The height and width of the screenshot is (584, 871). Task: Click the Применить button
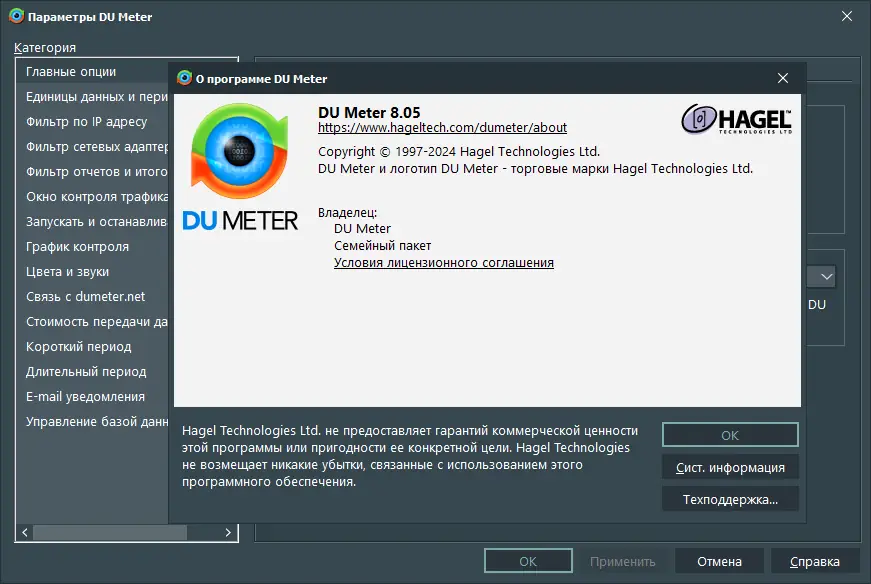tap(622, 561)
